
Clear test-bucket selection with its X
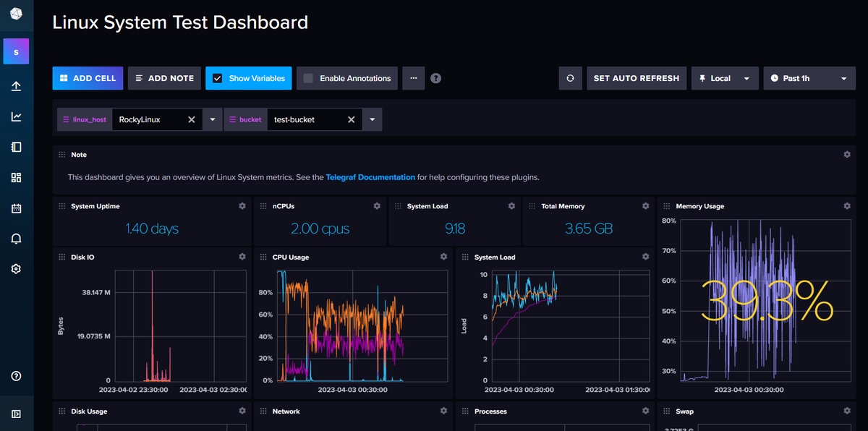352,119
